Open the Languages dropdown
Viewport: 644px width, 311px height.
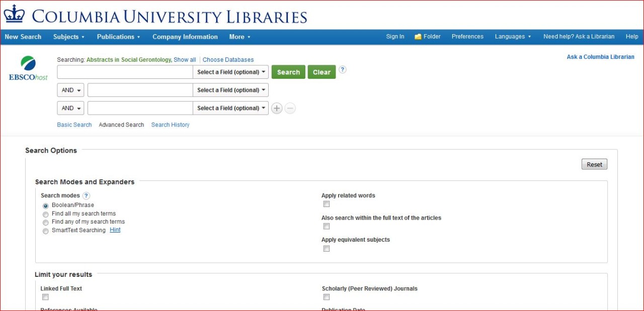[513, 37]
